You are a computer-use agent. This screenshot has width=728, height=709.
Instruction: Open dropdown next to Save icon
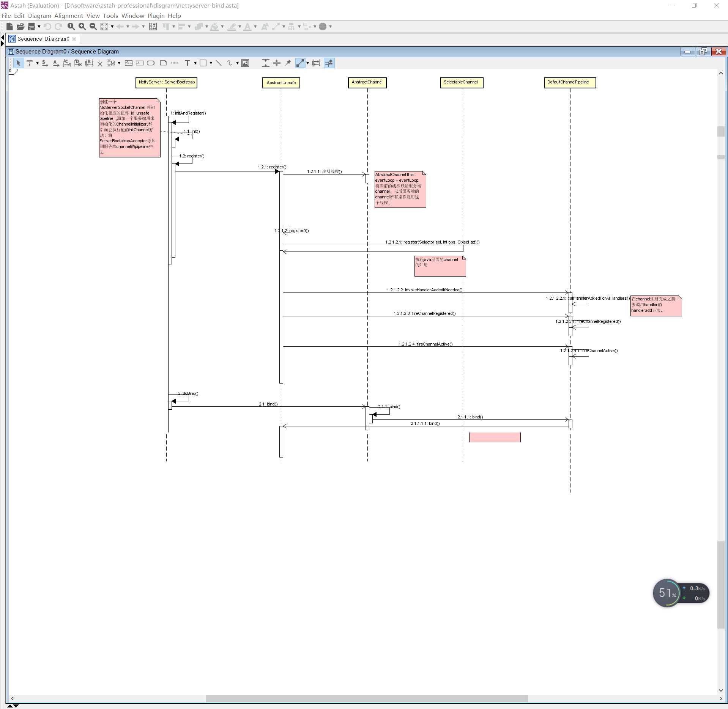click(x=39, y=27)
